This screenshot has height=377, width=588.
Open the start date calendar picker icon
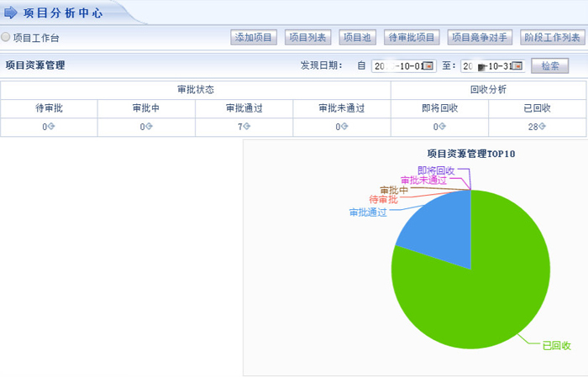428,65
